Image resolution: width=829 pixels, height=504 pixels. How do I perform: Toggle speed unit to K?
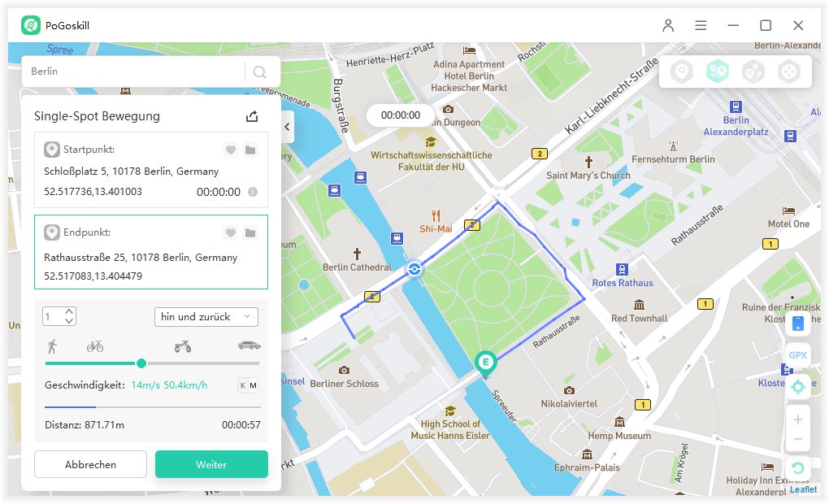(x=241, y=385)
